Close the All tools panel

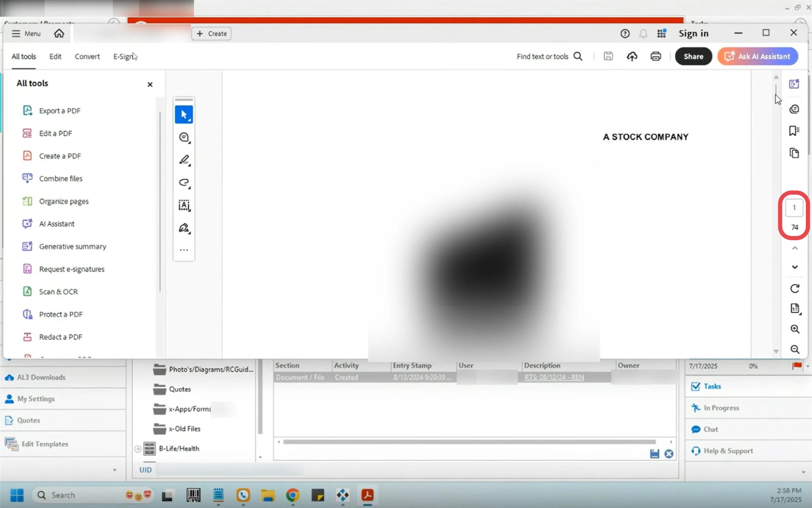(x=150, y=84)
